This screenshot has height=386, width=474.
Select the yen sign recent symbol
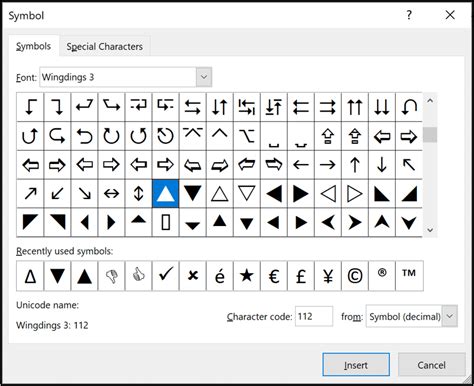[x=328, y=276]
